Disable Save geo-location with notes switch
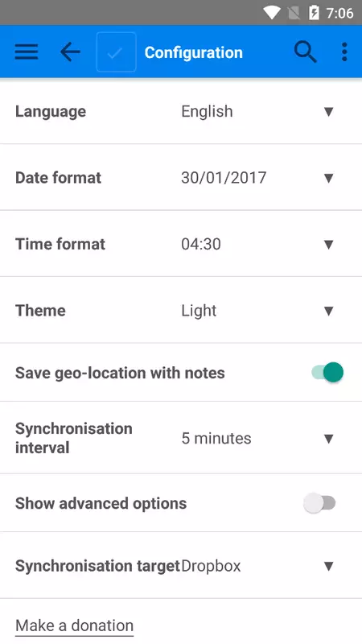 click(x=327, y=372)
